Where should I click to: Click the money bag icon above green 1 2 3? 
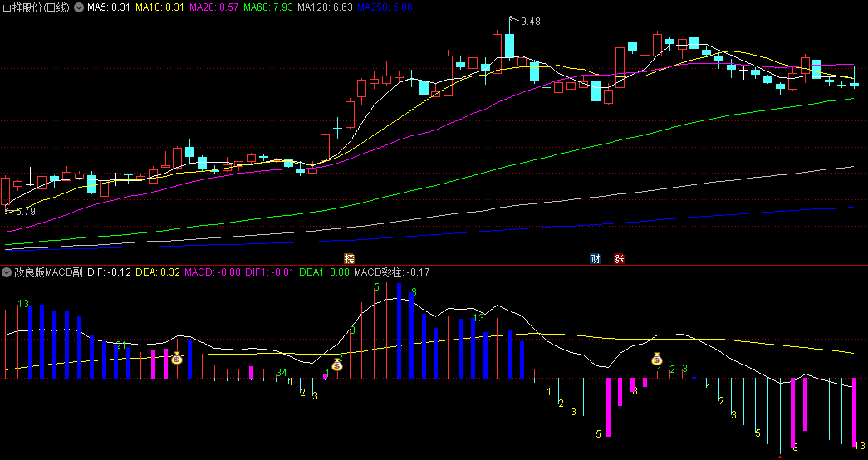pos(656,359)
